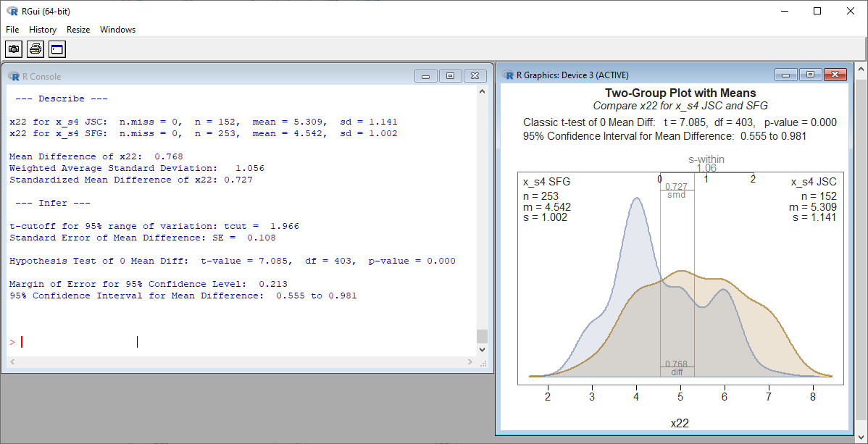
Task: Restore the R Graphics window size
Action: [x=811, y=74]
